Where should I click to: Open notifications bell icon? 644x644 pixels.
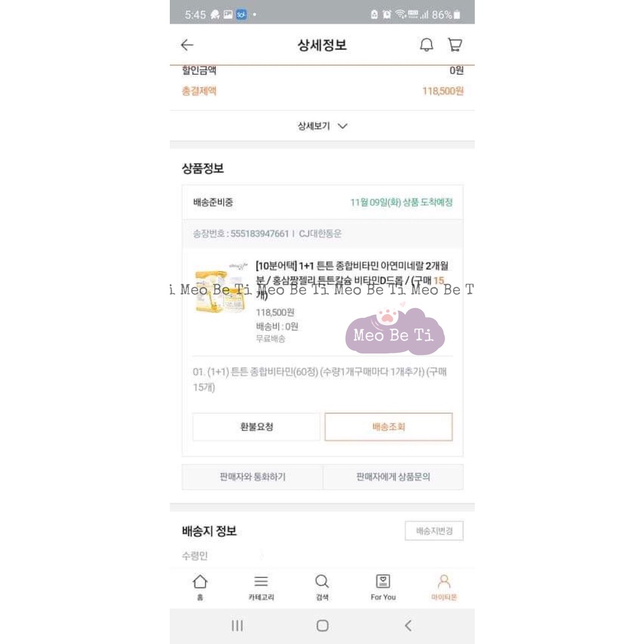(426, 45)
